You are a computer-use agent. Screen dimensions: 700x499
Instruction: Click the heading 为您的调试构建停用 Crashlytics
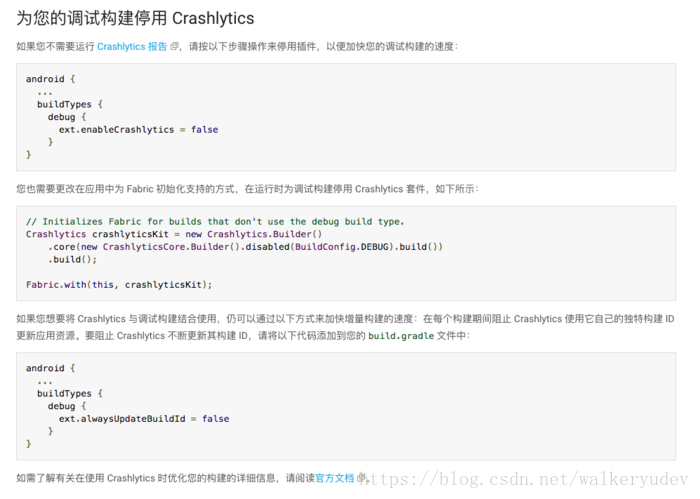(135, 18)
